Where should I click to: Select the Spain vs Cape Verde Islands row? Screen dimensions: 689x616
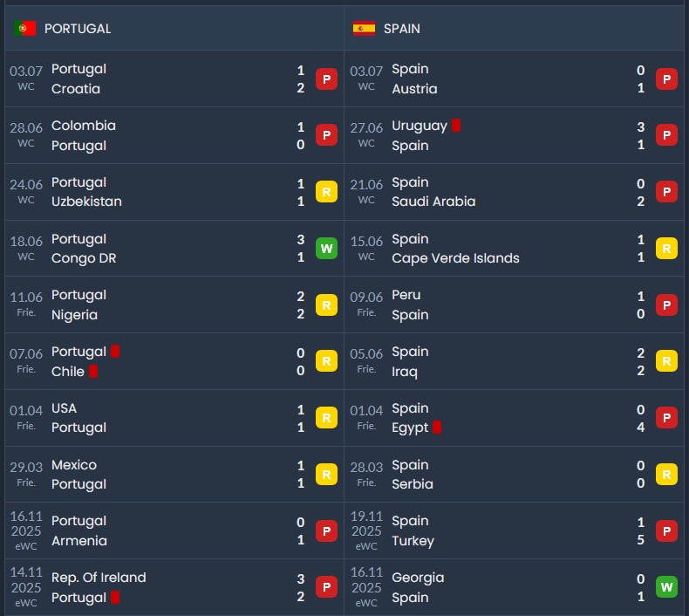pyautogui.click(x=514, y=249)
